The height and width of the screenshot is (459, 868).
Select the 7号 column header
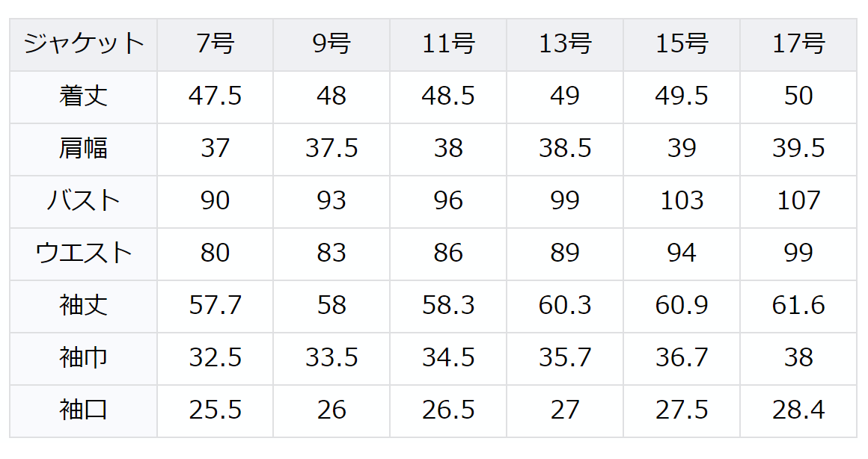tap(215, 44)
